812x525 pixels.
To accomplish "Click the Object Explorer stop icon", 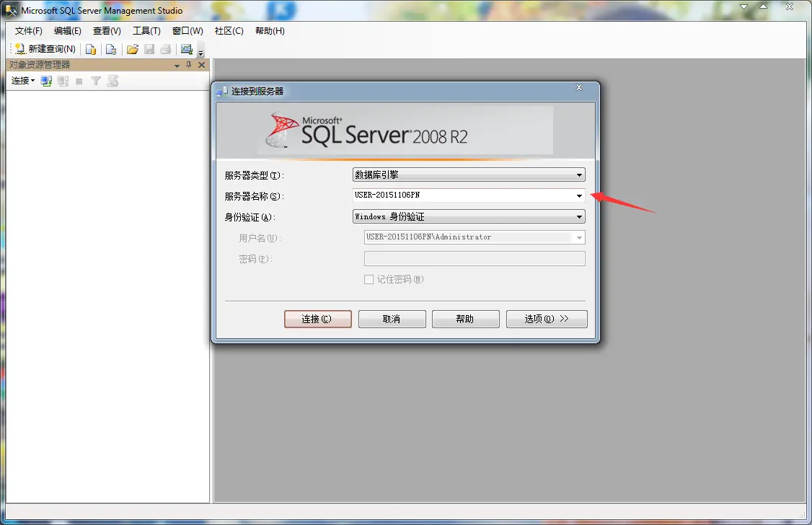I will 79,81.
